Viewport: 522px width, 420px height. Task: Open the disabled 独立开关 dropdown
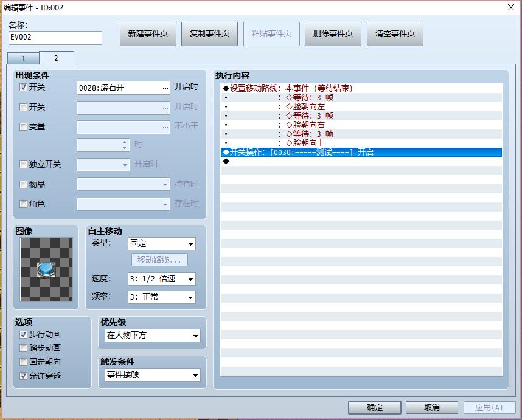tap(103, 165)
